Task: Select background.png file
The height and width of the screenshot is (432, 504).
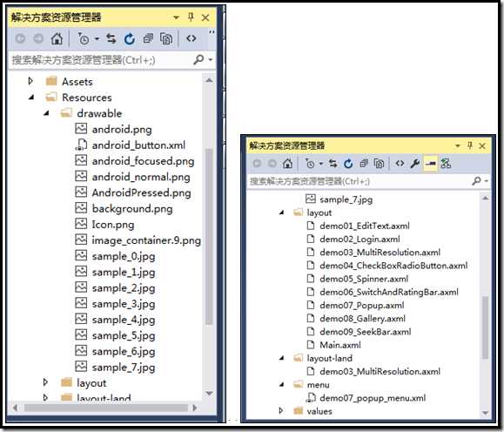Action: 132,208
